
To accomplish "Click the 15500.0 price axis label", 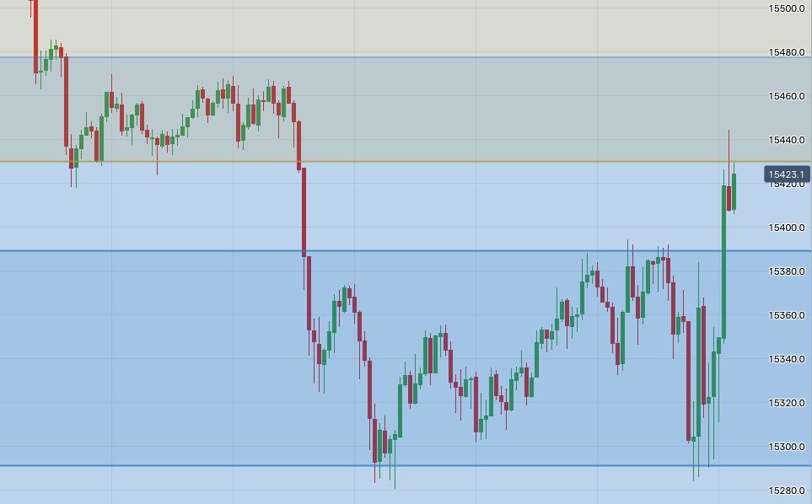I will point(786,8).
